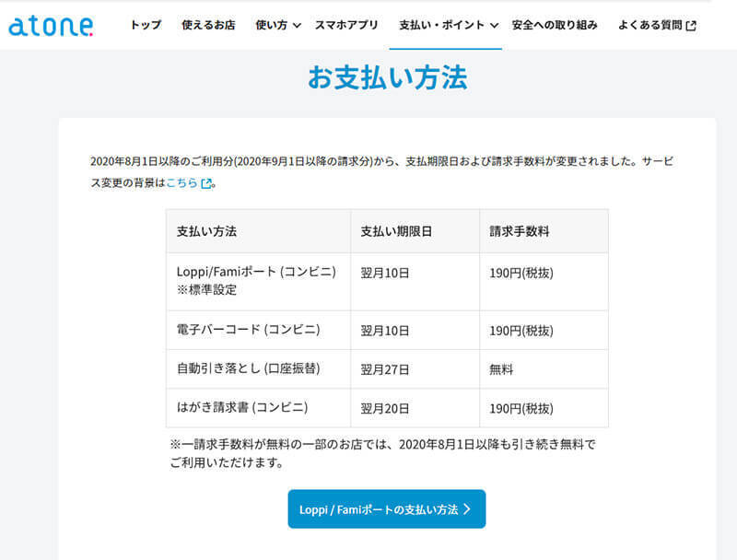Screen dimensions: 737x560
Task: Expand the 支払い・ポイント dropdown chevron
Action: click(494, 26)
